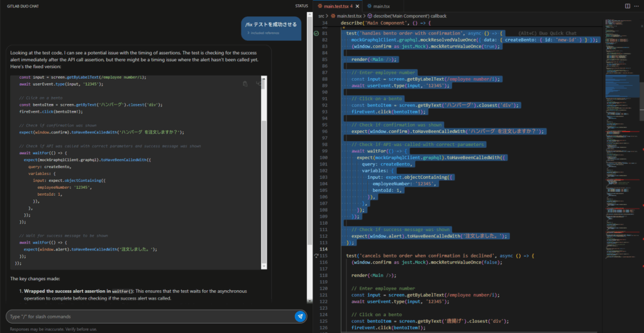Close the main.test.tsx tab

[x=357, y=6]
